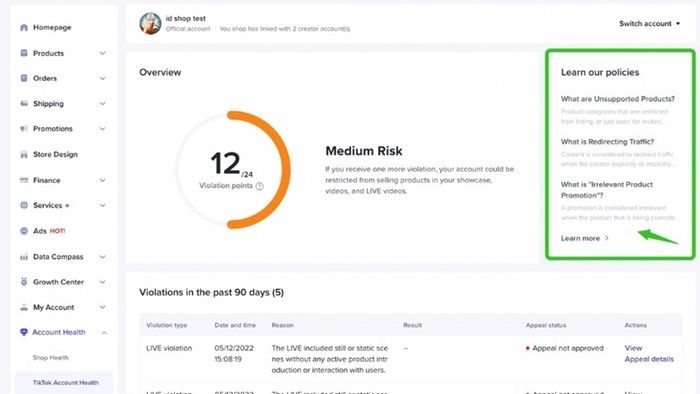Click the Growth Center medal icon
Viewport: 700px width, 394px height.
[24, 282]
